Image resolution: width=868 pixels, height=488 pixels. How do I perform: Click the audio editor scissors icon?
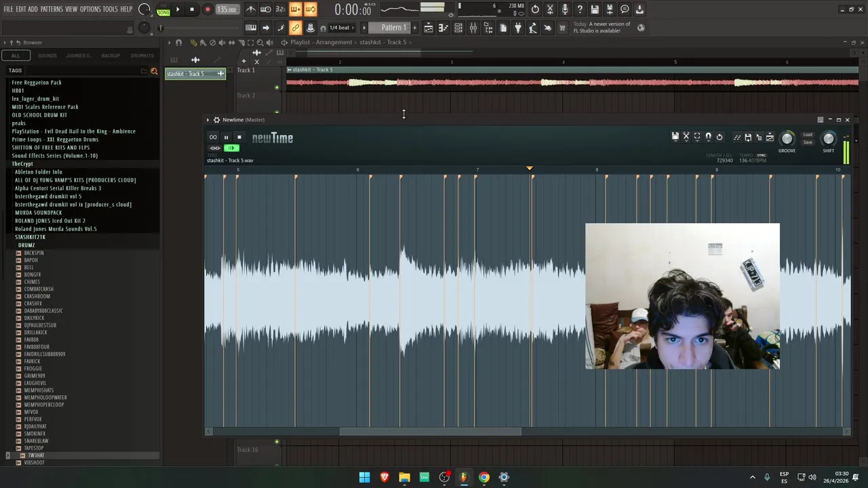(x=550, y=9)
